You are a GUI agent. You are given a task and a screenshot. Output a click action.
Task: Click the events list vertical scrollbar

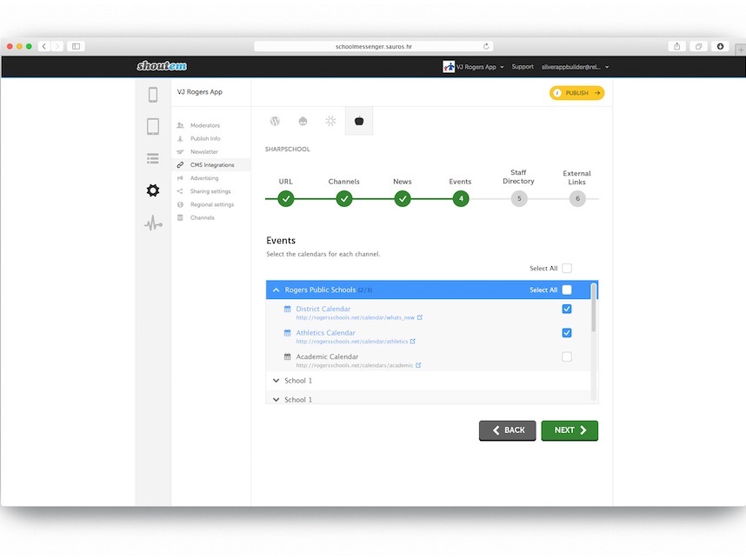594,308
